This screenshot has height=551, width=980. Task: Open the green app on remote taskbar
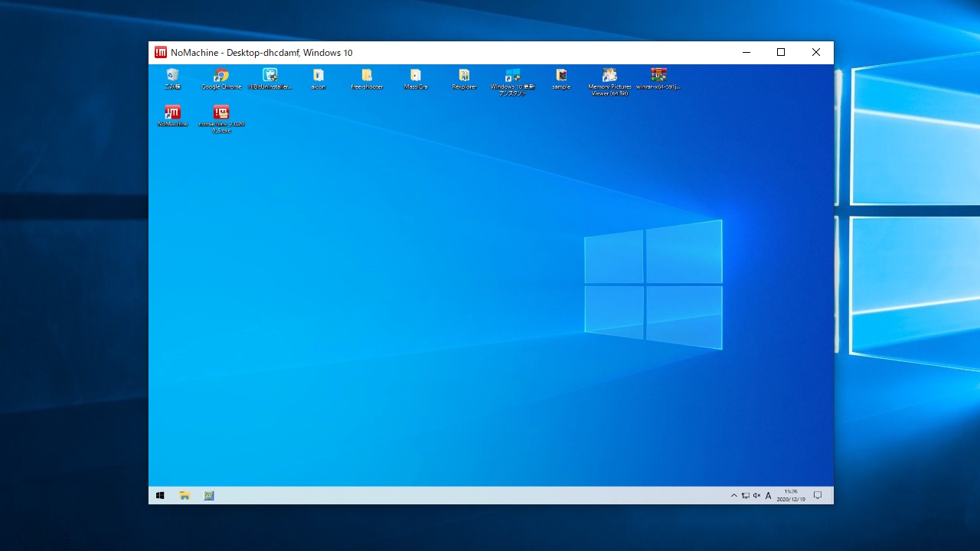tap(209, 496)
